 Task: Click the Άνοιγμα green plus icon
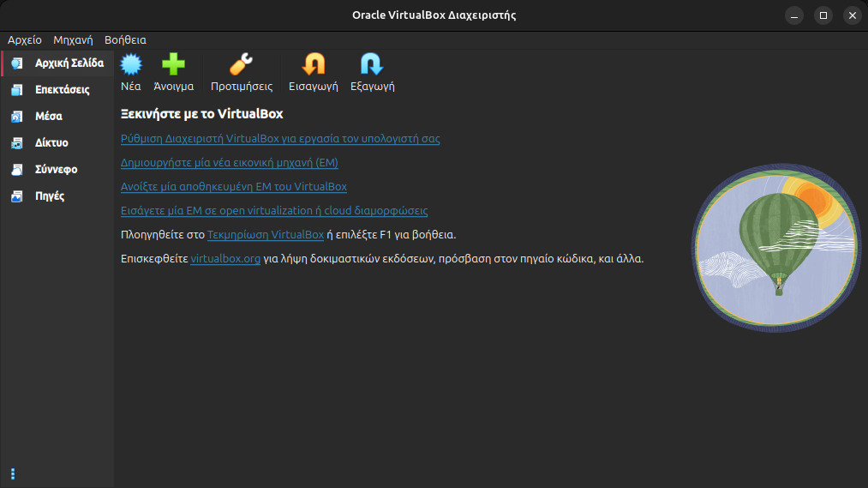point(173,64)
